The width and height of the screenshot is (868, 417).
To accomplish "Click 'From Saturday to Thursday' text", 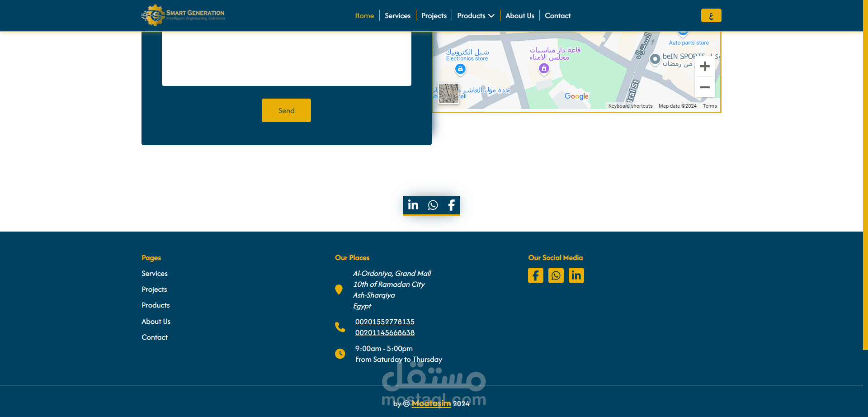I will (398, 360).
